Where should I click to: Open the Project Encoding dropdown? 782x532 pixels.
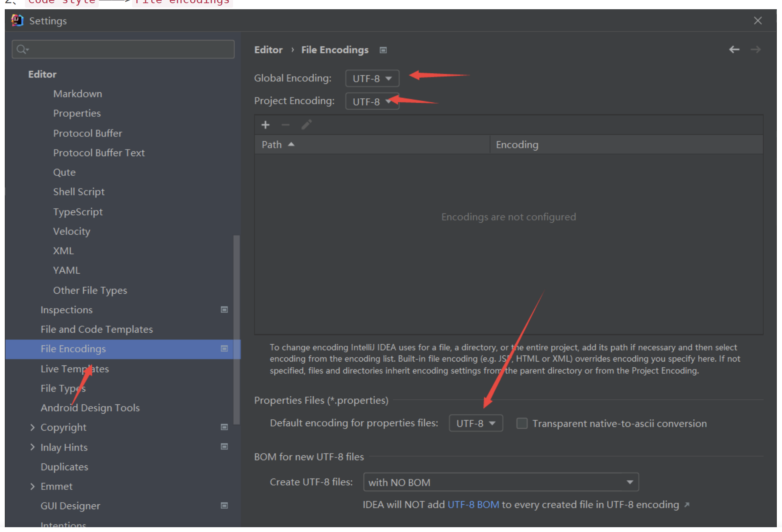pyautogui.click(x=372, y=101)
